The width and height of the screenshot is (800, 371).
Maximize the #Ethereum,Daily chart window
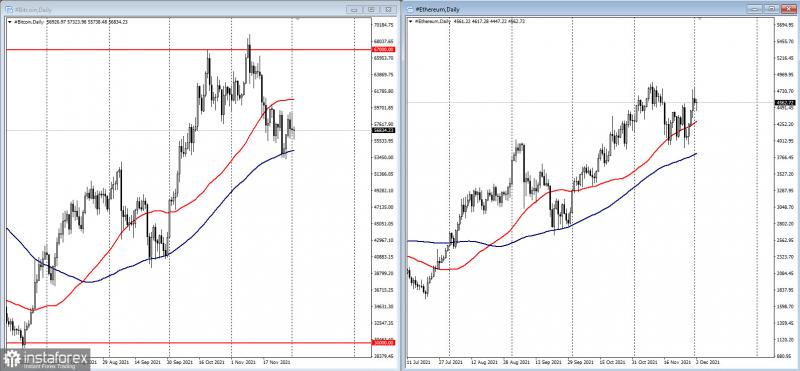coord(772,9)
